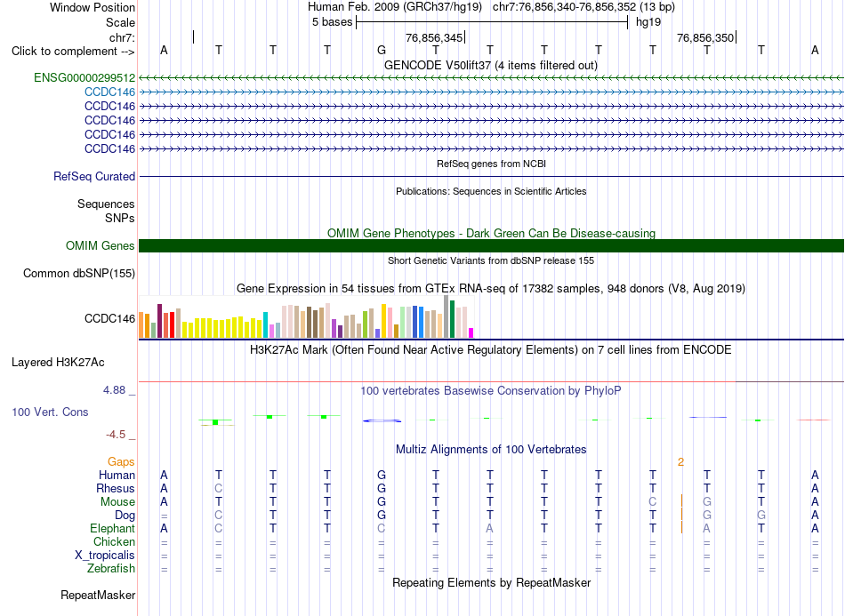Click the red PhyloP bar under last A
This screenshot has width=845, height=616.
(x=814, y=420)
